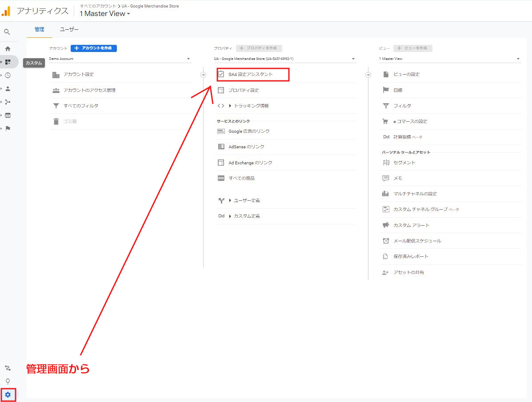Open the 1 Master View selector dropdown in header
This screenshot has height=402, width=532.
105,14
